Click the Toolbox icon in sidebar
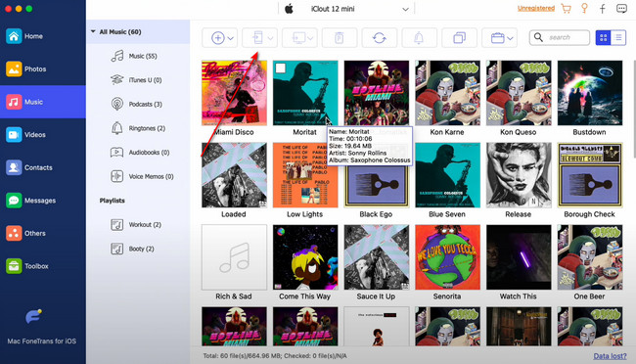This screenshot has width=636, height=364. click(14, 266)
